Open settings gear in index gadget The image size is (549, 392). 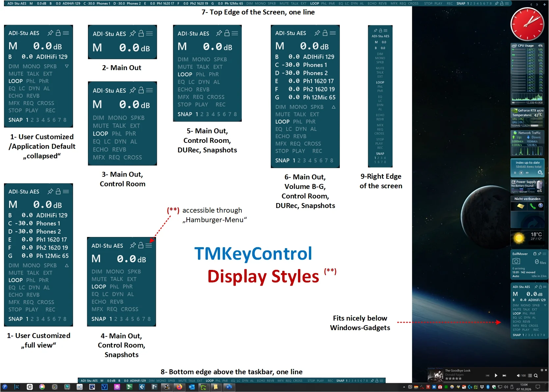[x=540, y=172]
